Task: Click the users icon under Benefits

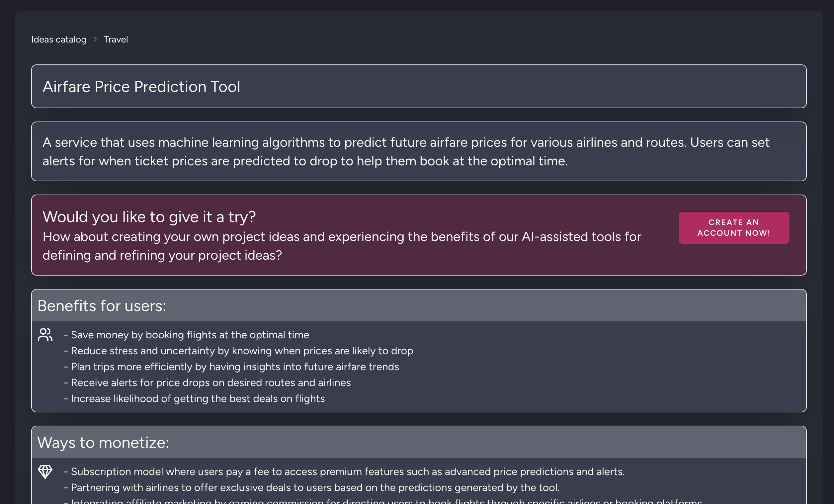Action: tap(45, 334)
